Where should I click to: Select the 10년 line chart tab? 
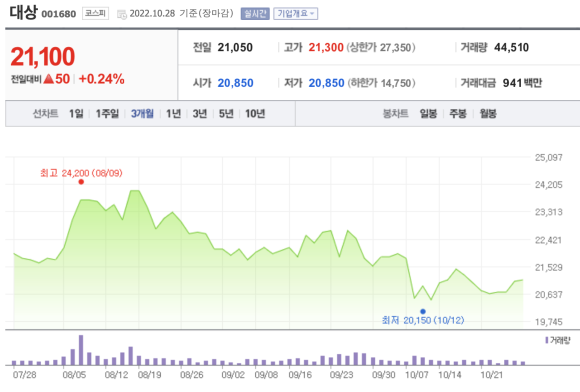point(255,114)
